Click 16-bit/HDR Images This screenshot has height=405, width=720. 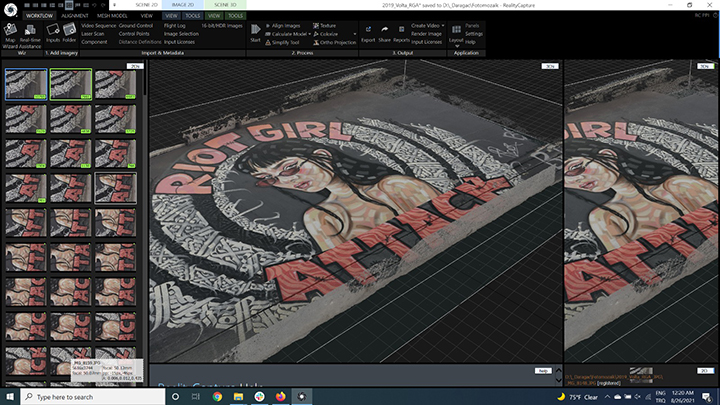tap(221, 26)
